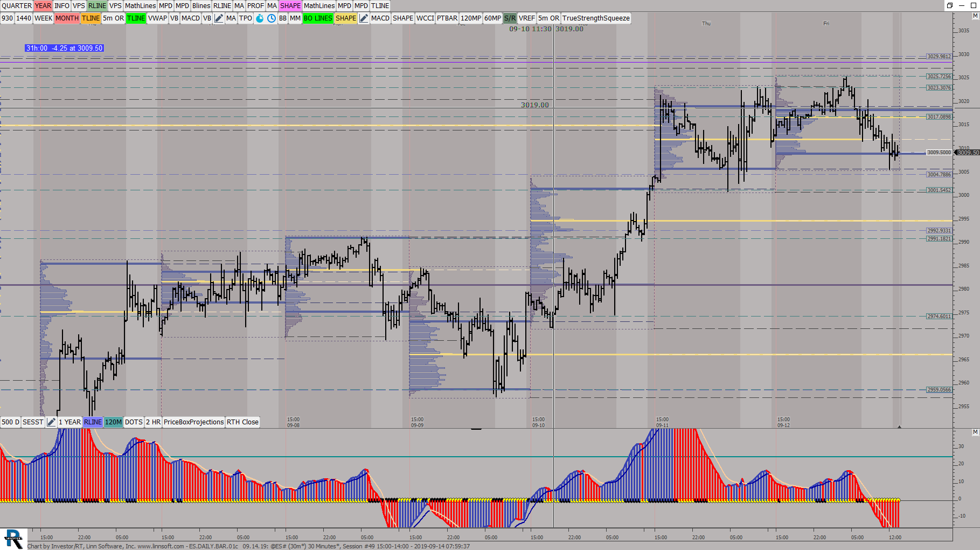Toggle the teal 120M button
This screenshot has height=550, width=980.
pos(113,422)
